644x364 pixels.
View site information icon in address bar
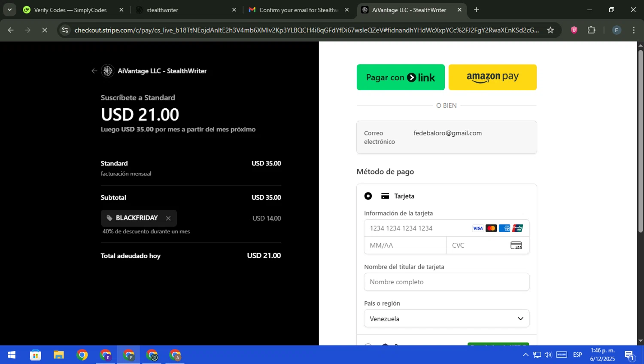(65, 30)
